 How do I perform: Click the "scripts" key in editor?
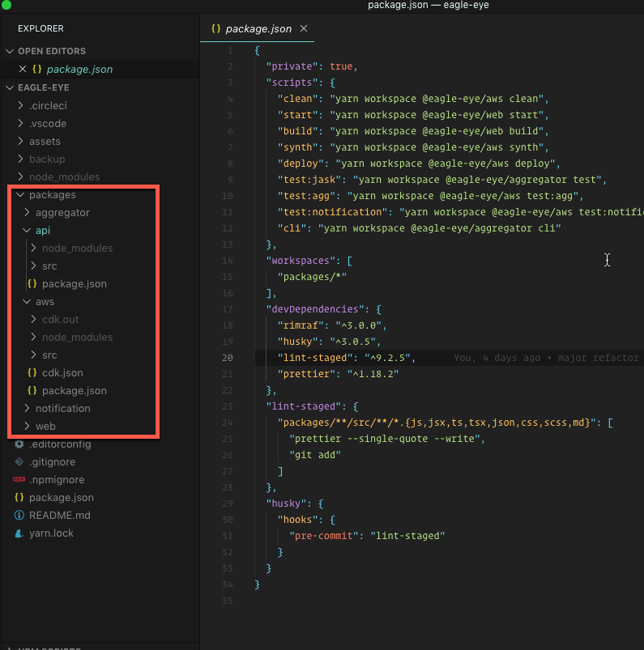pos(292,83)
